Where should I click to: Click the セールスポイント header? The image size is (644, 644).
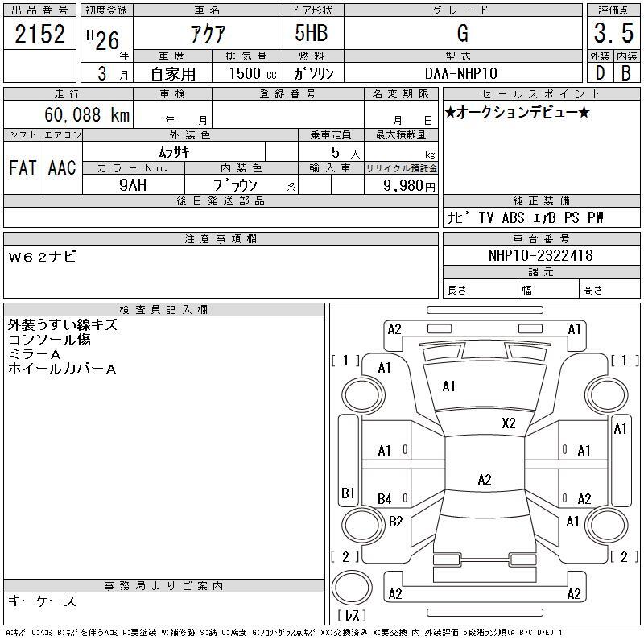tap(541, 94)
